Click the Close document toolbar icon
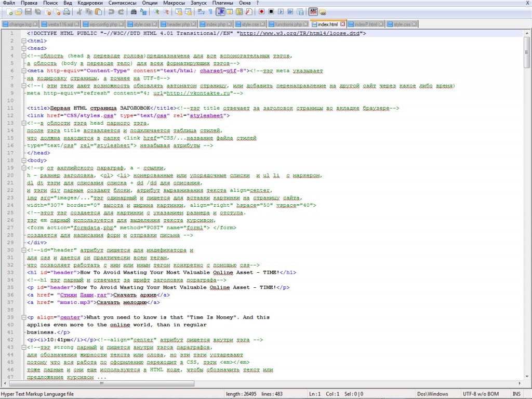 coord(47,12)
